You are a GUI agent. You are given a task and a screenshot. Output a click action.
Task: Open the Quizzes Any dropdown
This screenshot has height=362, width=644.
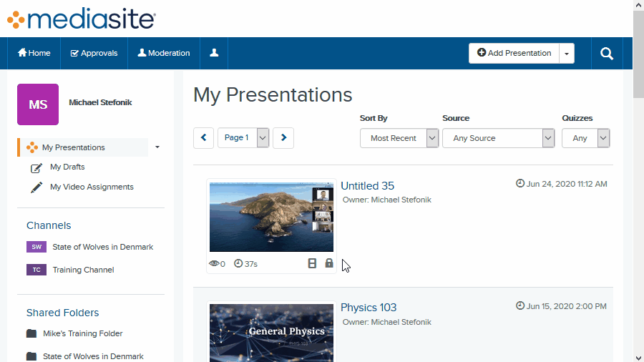tap(585, 138)
